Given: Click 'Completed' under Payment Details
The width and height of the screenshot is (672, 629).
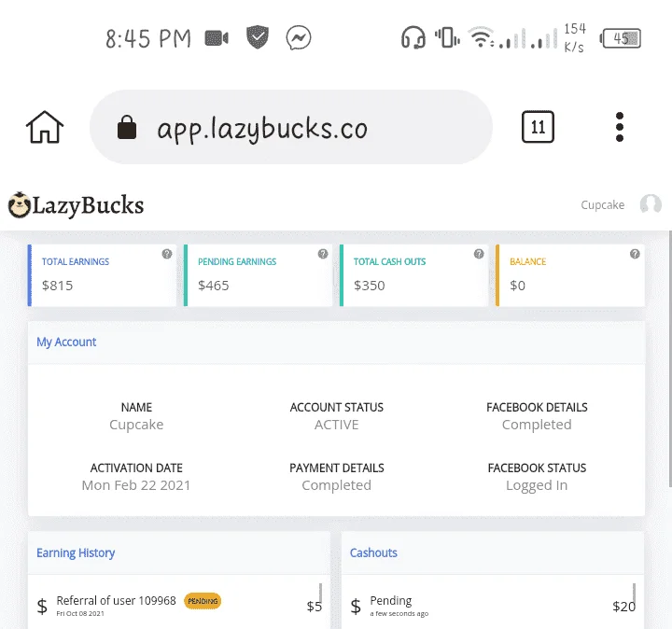Looking at the screenshot, I should [x=336, y=485].
